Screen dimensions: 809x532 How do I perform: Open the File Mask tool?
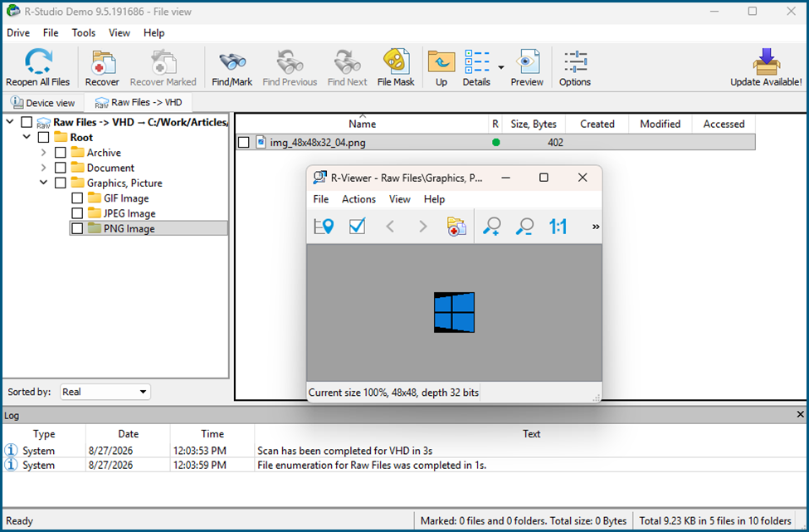[396, 61]
